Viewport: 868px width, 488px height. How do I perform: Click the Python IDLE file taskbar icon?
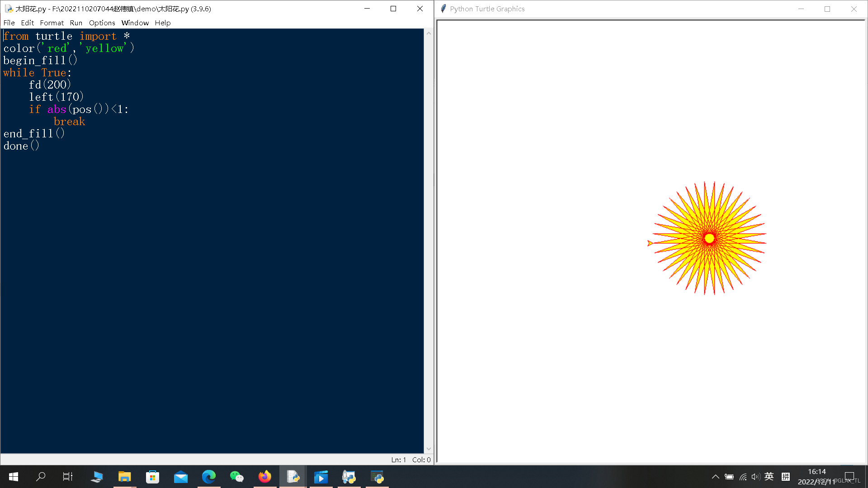coord(292,477)
